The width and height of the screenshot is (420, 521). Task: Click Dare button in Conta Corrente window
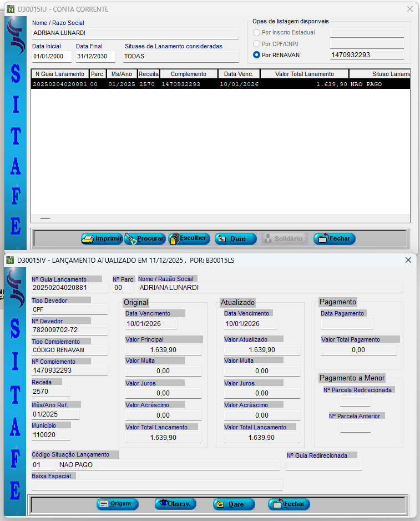(235, 239)
